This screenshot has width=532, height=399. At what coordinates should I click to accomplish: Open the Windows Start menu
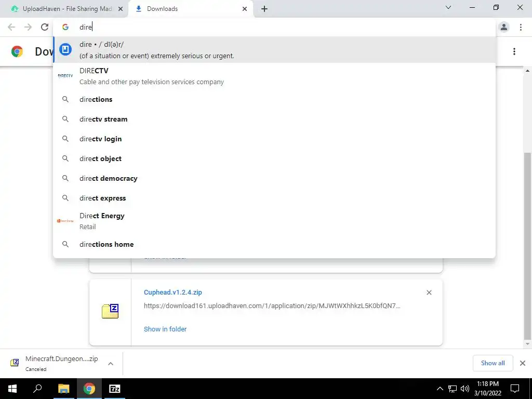(12, 389)
